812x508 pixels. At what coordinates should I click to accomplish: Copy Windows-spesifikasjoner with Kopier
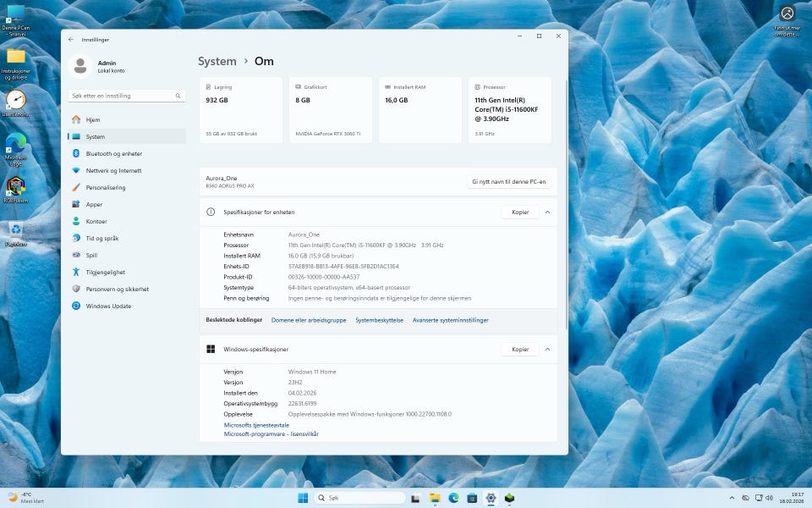[520, 350]
